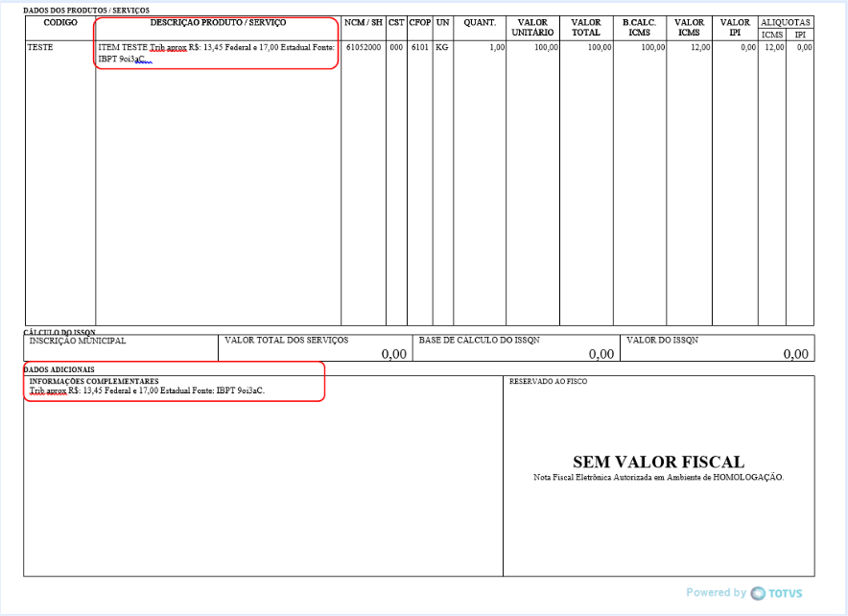Select the 'CFOP' column header
The image size is (848, 616).
click(420, 23)
